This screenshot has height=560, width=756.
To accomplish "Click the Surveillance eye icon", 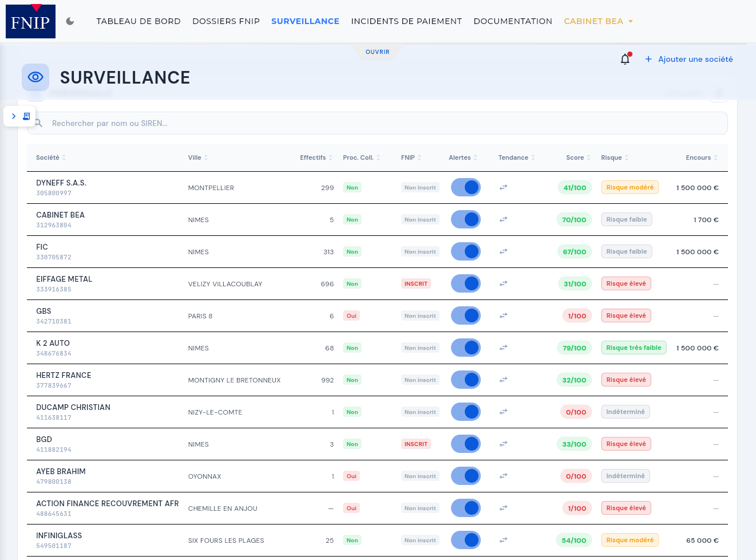I will [35, 77].
